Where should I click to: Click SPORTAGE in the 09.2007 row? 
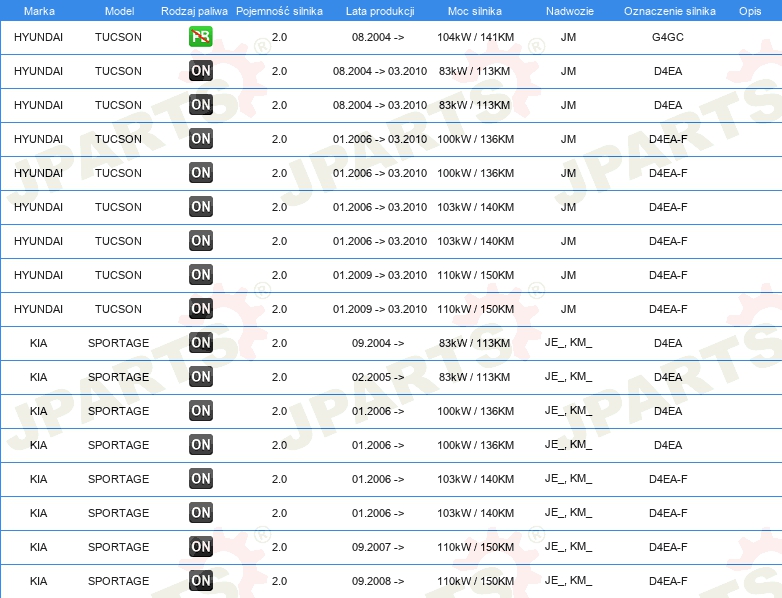(118, 547)
